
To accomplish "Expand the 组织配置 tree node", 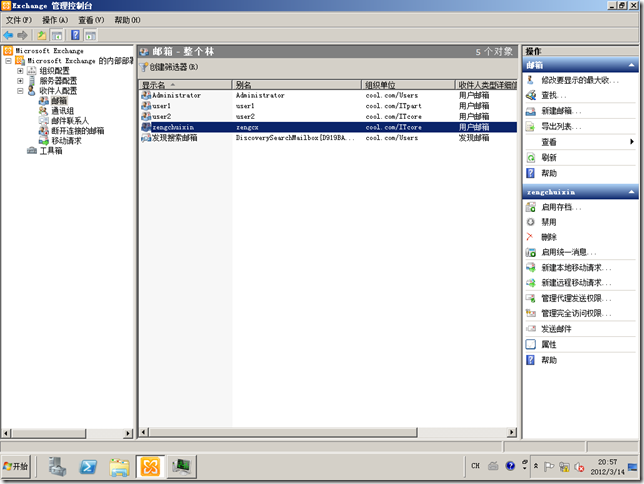I will 20,71.
